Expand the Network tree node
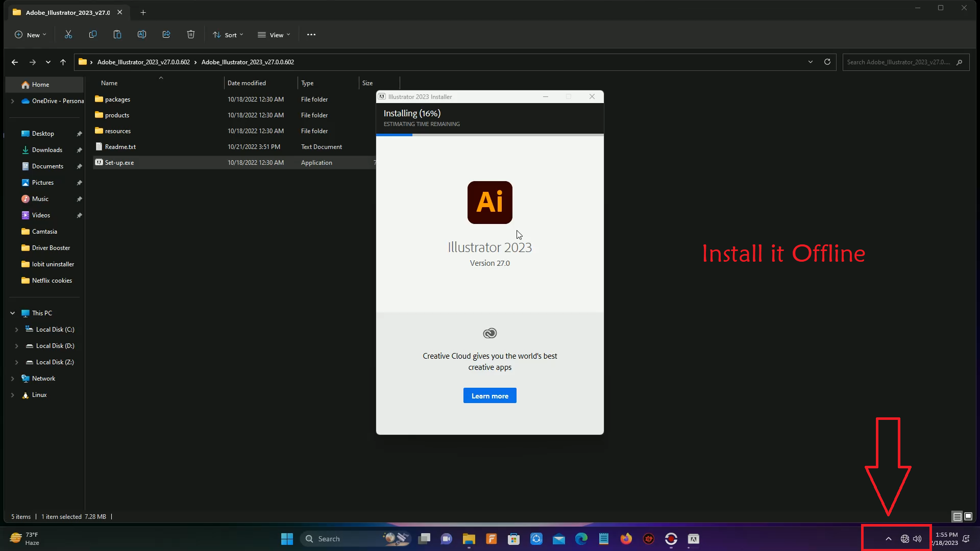The height and width of the screenshot is (551, 980). 12,379
